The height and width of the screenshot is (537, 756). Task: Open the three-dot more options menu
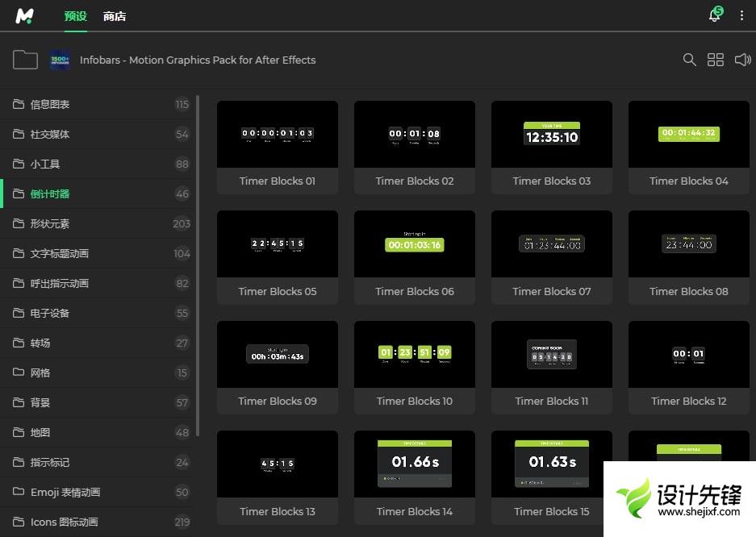click(x=741, y=16)
